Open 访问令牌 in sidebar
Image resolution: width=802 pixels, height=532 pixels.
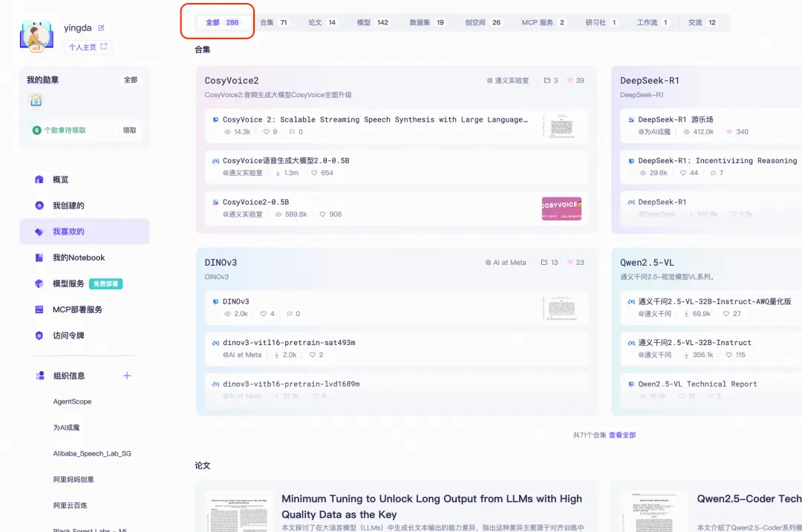pyautogui.click(x=85, y=336)
